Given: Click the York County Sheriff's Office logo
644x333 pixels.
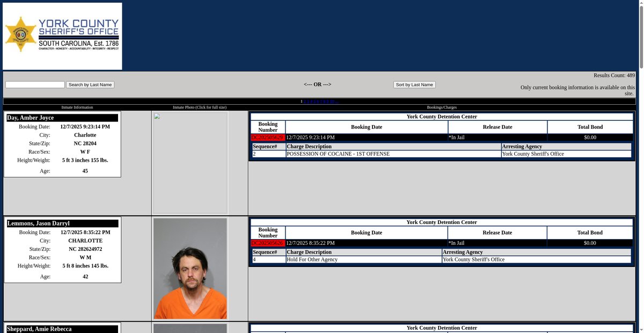Looking at the screenshot, I should (62, 36).
